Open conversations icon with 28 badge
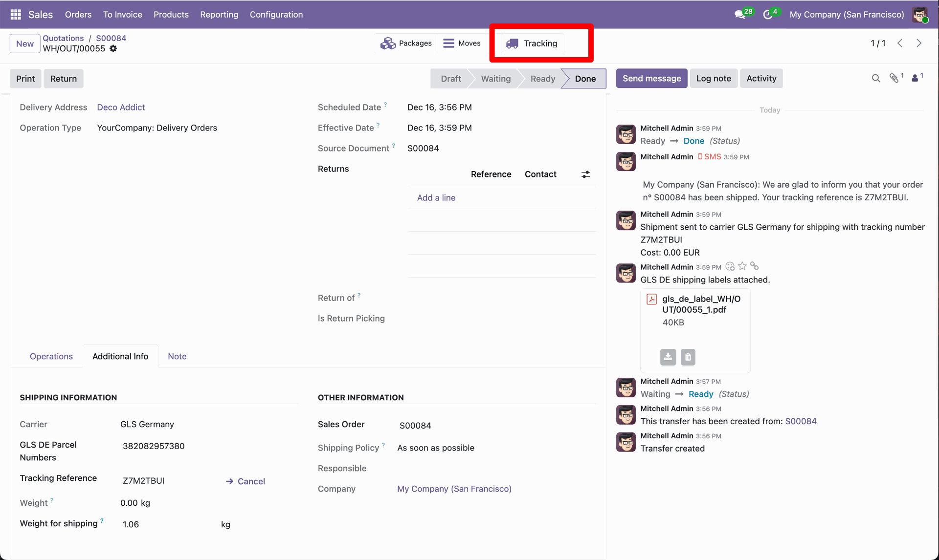The width and height of the screenshot is (939, 560). click(740, 15)
